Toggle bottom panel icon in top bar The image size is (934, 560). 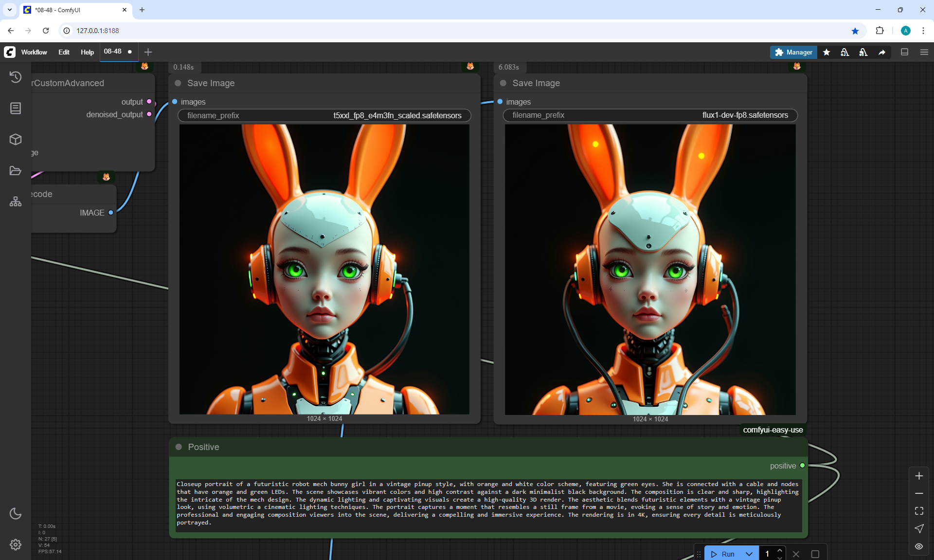pyautogui.click(x=904, y=52)
